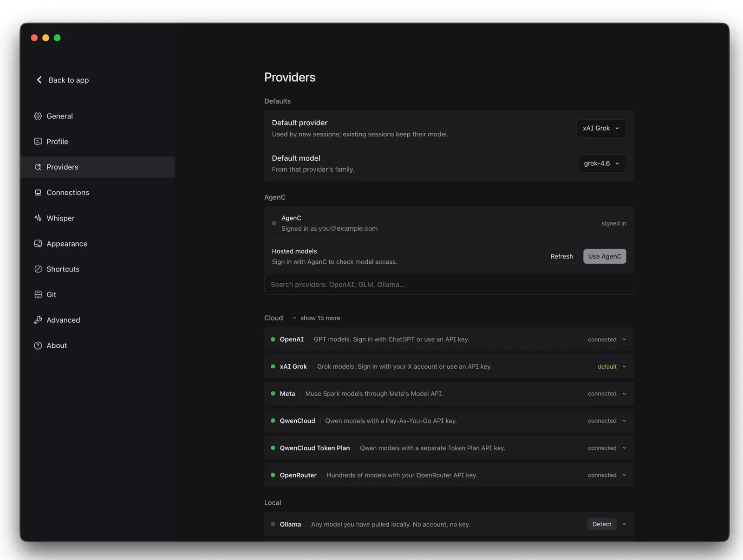Click the gray status dot next to AgenC

click(x=274, y=223)
